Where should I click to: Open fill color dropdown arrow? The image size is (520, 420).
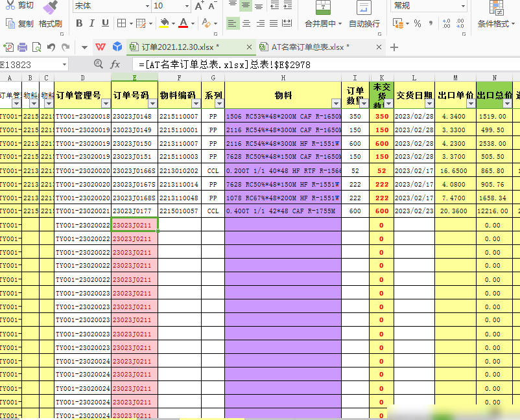click(x=173, y=23)
